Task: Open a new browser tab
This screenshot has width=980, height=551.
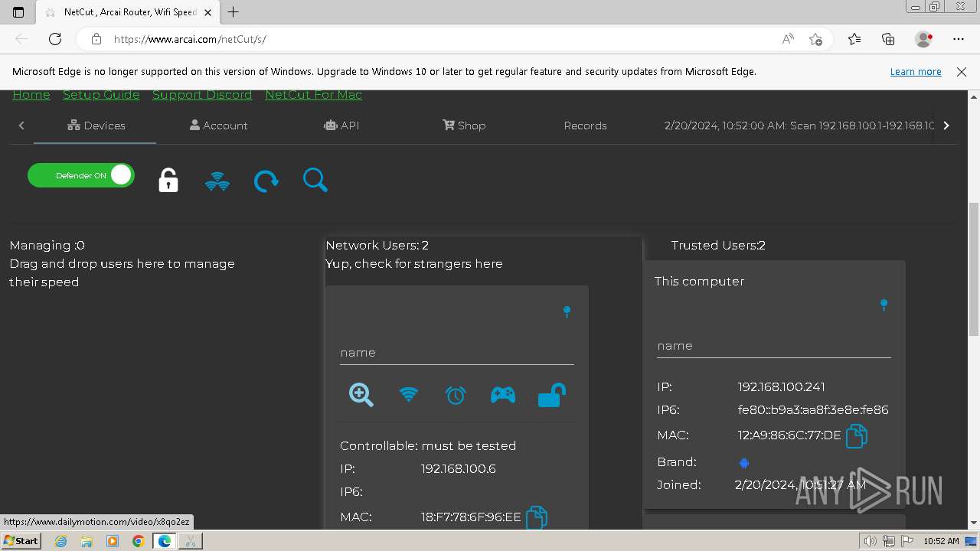Action: pyautogui.click(x=234, y=12)
